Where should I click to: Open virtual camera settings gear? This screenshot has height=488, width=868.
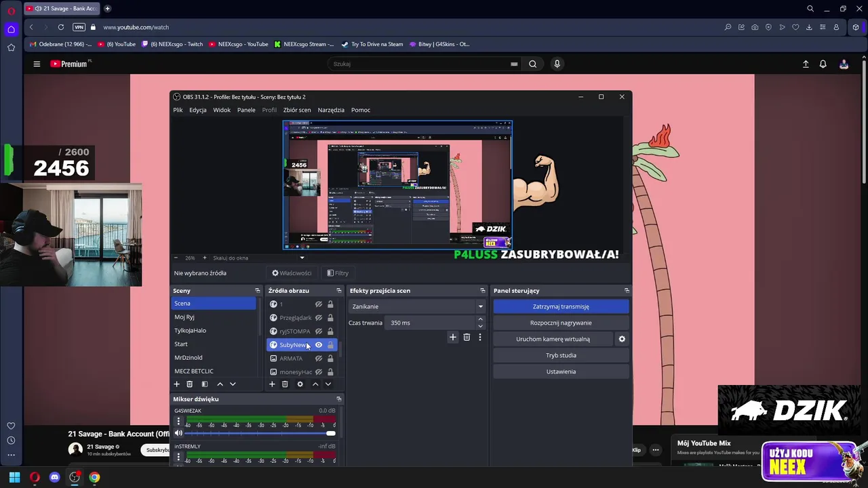622,339
